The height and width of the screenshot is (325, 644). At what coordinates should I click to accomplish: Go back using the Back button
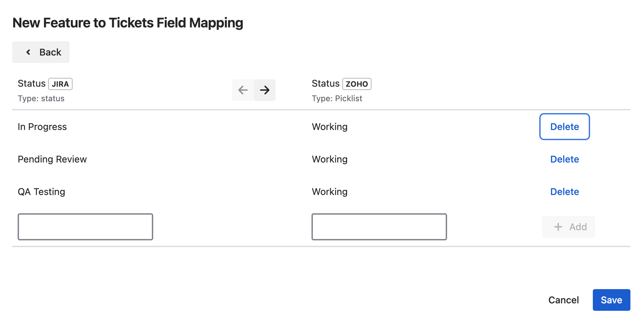(x=41, y=52)
